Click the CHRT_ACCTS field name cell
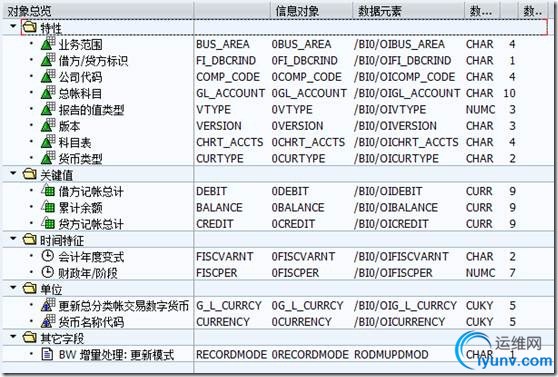The image size is (558, 377). [x=230, y=142]
